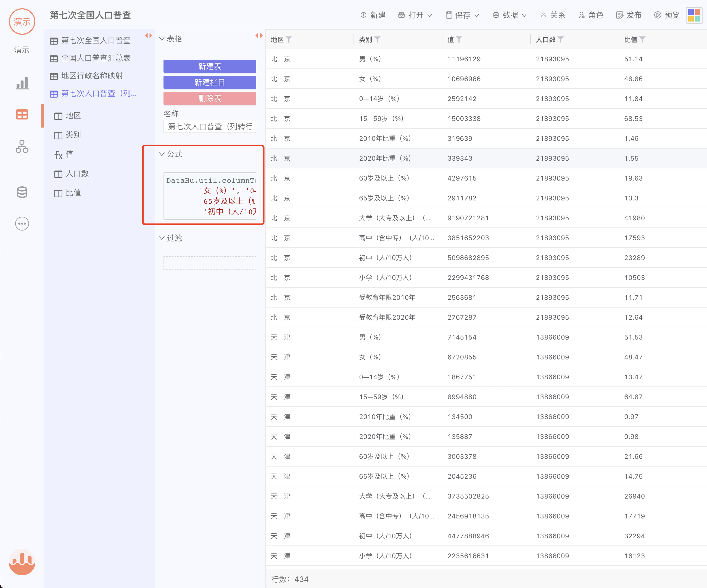707x588 pixels.
Task: Click the ratio value 41980
Action: point(635,218)
